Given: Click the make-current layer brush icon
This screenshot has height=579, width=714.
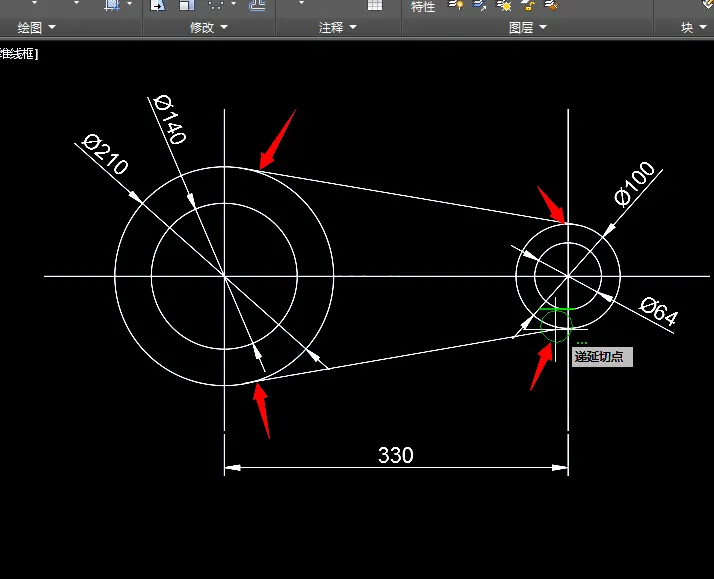Looking at the screenshot, I should [551, 5].
